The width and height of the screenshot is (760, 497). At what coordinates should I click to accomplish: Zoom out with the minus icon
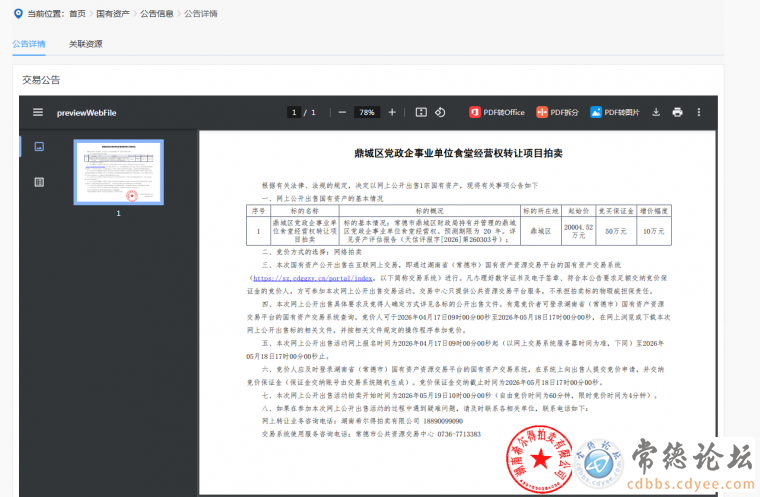tap(342, 112)
